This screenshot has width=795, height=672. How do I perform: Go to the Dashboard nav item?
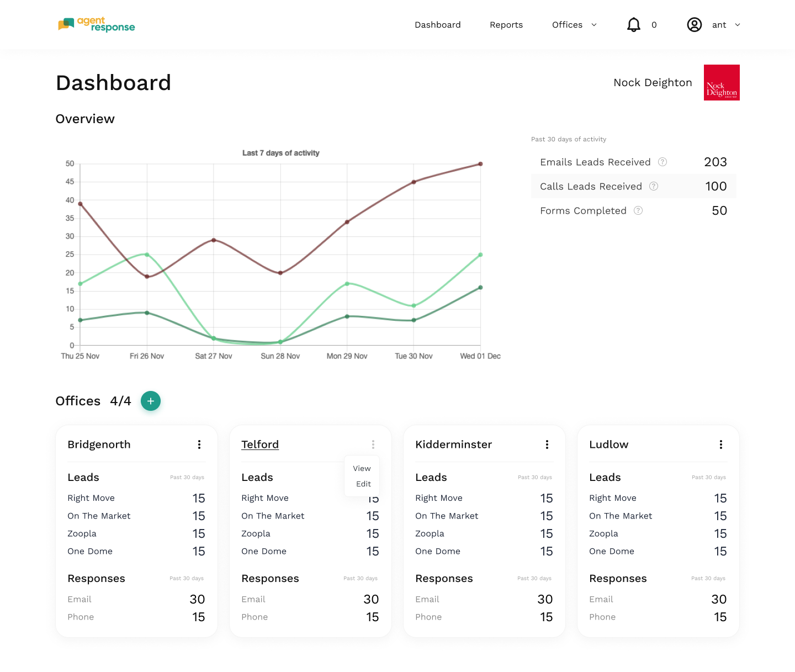point(438,25)
